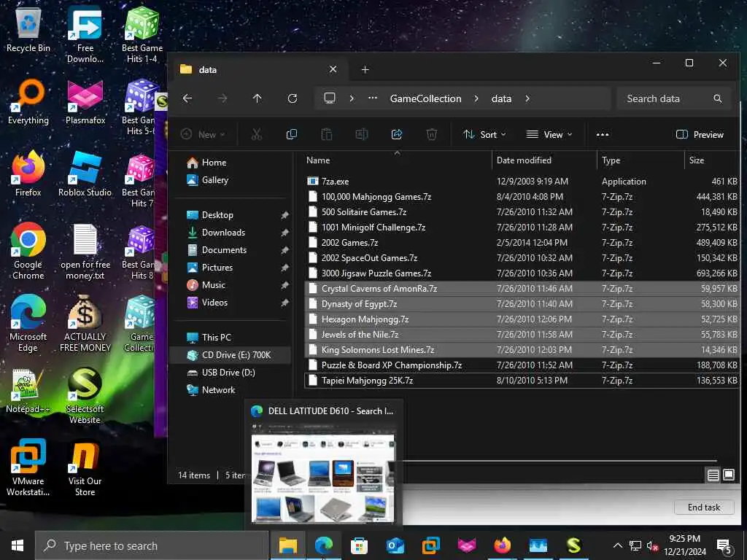This screenshot has width=747, height=560.
Task: Click Microsoft Store taskbar icon
Action: point(359,545)
